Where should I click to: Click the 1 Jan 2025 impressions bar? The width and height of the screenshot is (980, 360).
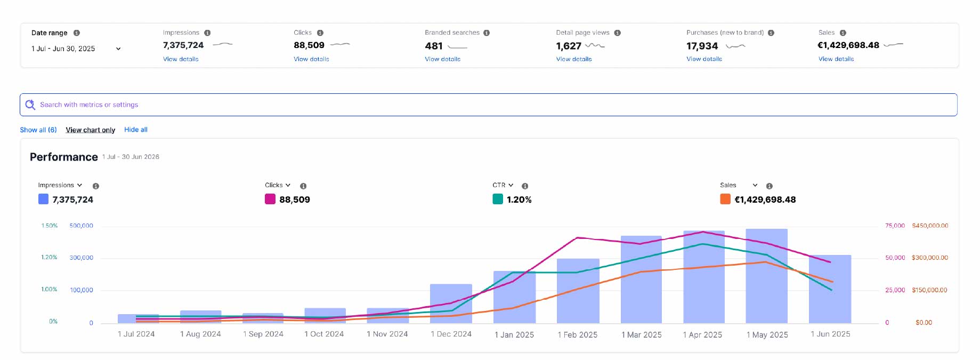coord(514,297)
